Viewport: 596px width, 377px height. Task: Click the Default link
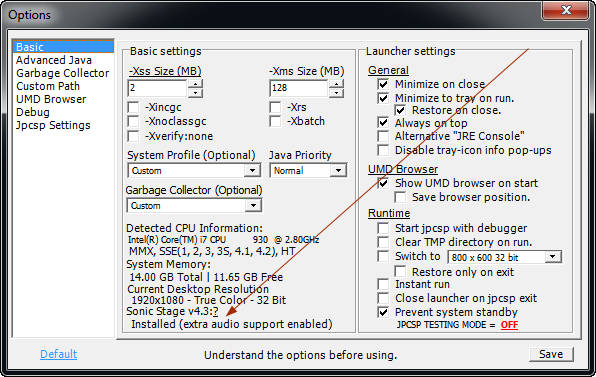pyautogui.click(x=59, y=354)
